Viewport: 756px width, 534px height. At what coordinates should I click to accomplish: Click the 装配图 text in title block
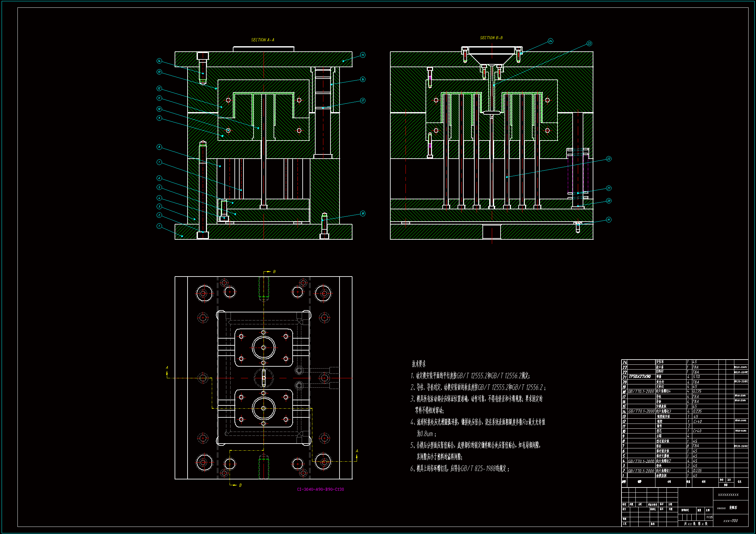point(733,508)
